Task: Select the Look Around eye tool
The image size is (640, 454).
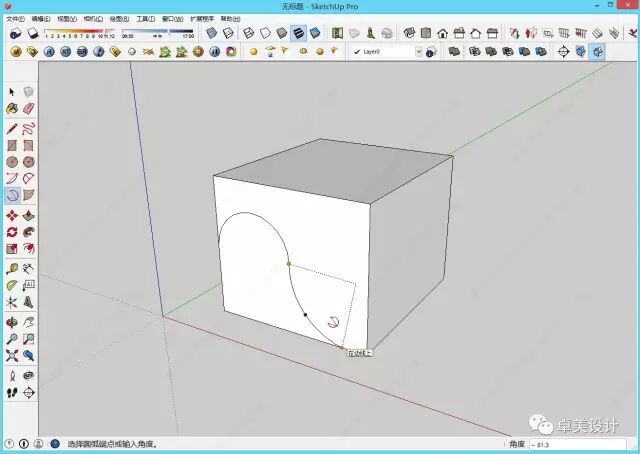Action: point(28,376)
